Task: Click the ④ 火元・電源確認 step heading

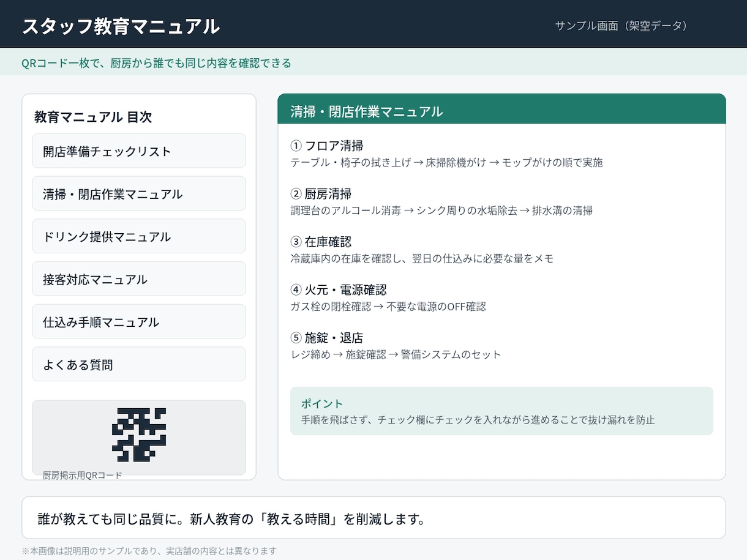Action: pyautogui.click(x=339, y=289)
